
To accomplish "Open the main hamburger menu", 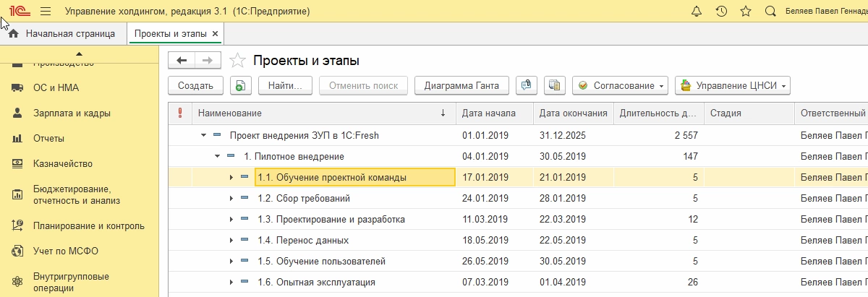I will [x=46, y=12].
